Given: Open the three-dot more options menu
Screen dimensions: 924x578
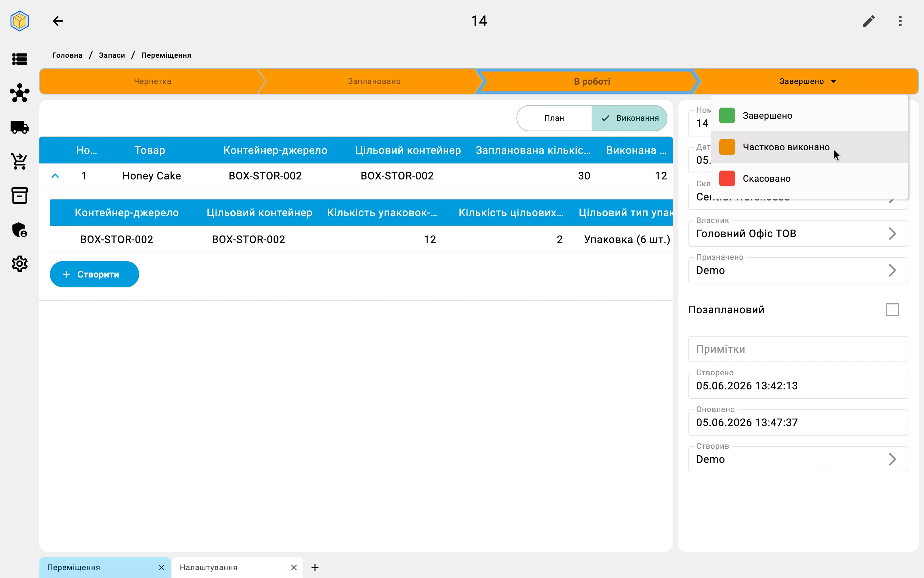Looking at the screenshot, I should [x=900, y=21].
